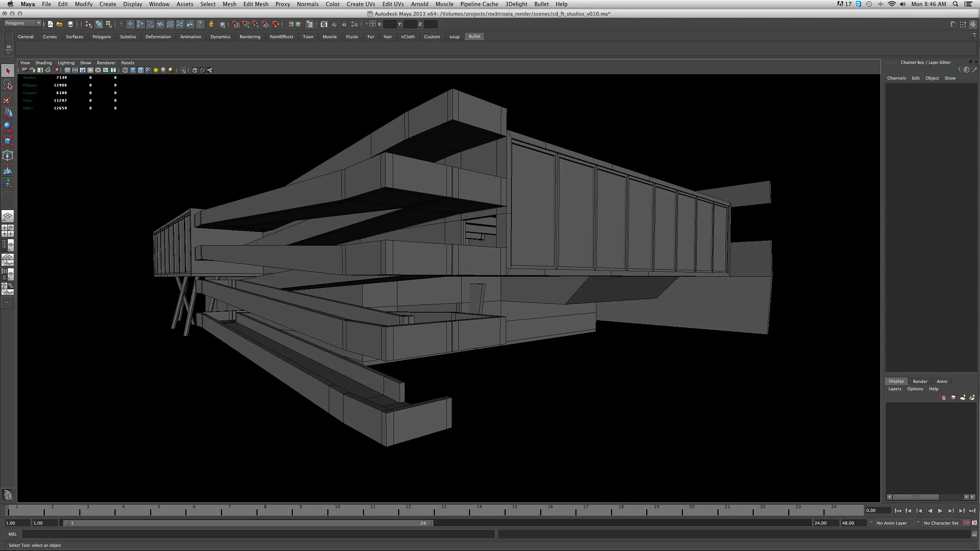The height and width of the screenshot is (551, 980).
Task: Activate the Rotate tool sphere icon
Action: 8,127
